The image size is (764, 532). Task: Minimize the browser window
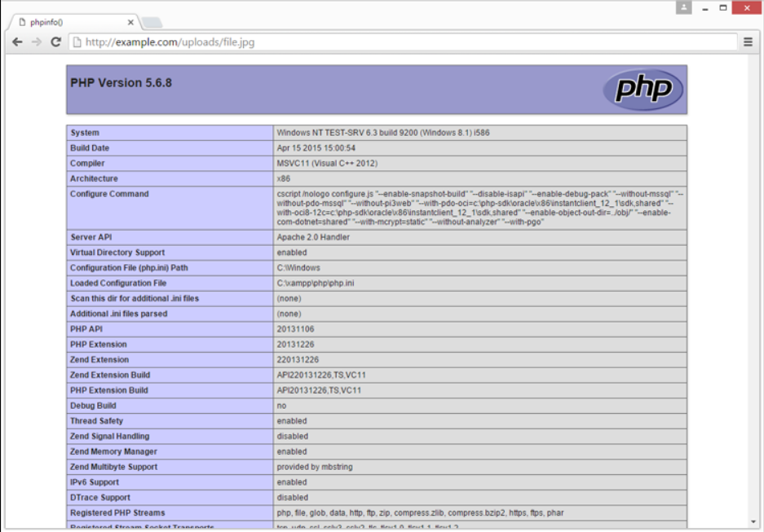[x=704, y=7]
